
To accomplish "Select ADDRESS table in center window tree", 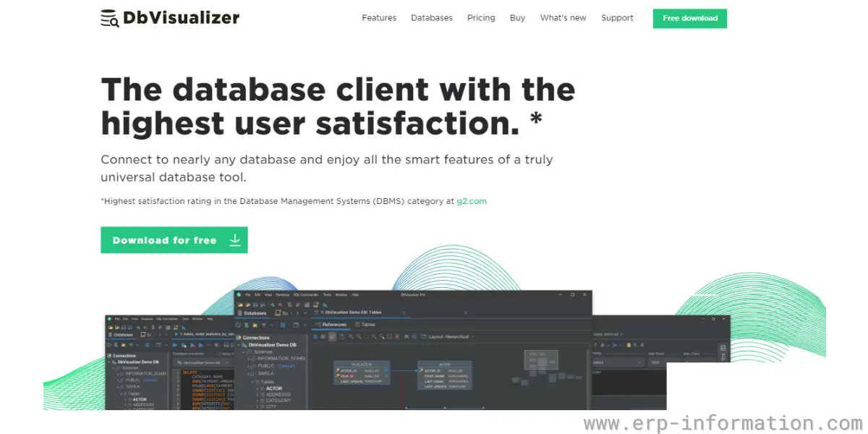I will coord(278,395).
